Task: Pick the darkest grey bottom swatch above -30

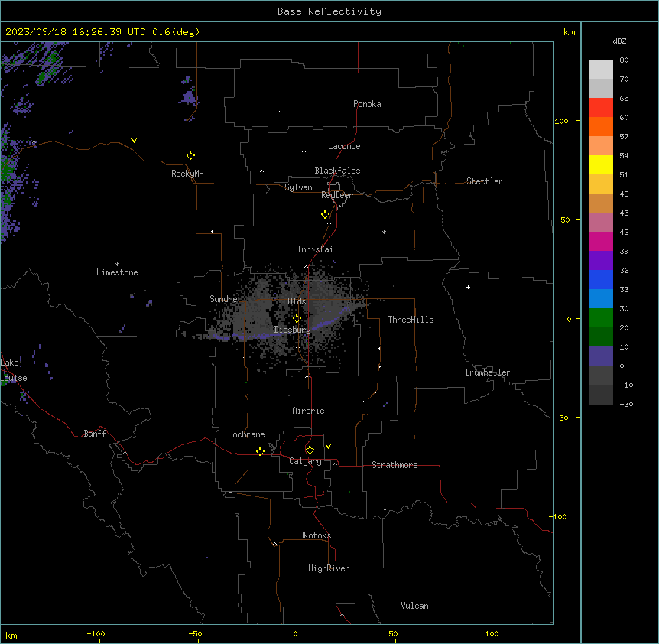Action: point(601,395)
